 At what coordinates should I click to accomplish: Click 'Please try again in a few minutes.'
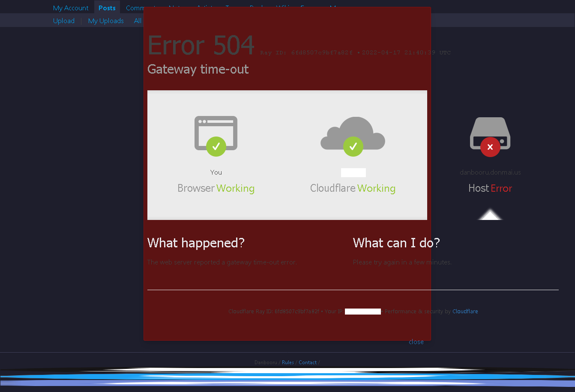click(402, 262)
